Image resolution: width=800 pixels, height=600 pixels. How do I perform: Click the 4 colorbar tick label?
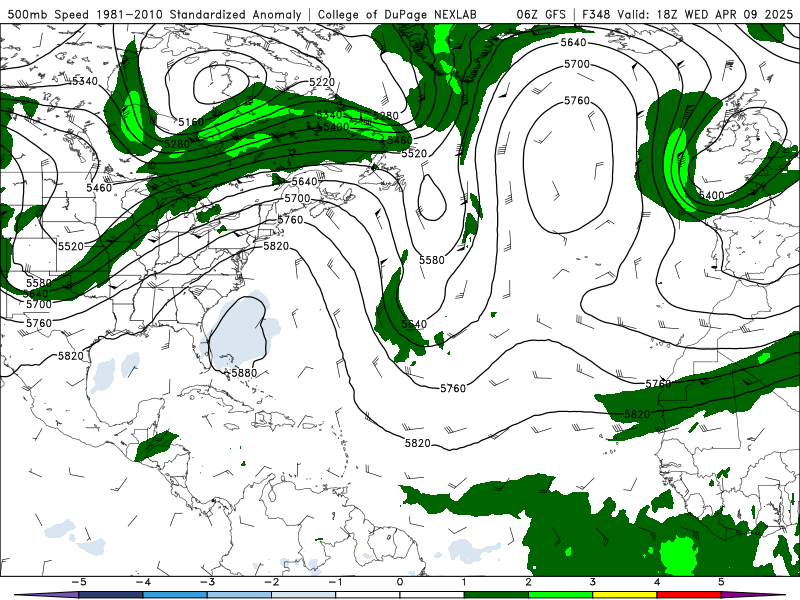[x=657, y=582]
